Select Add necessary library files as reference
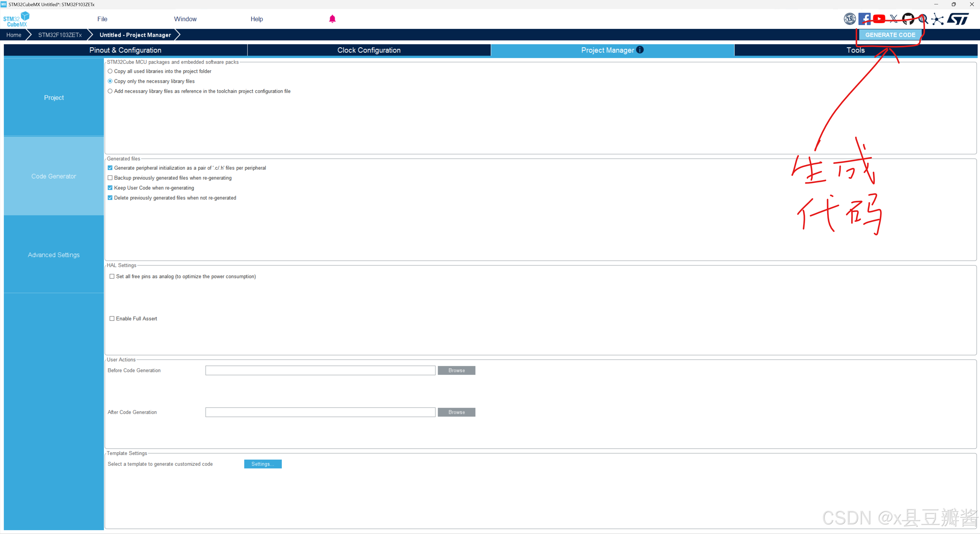 pos(110,91)
